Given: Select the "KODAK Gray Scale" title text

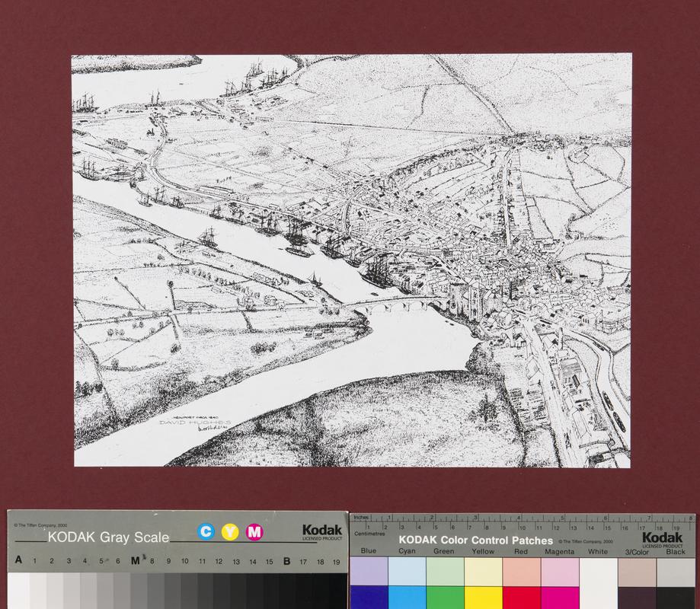Looking at the screenshot, I should tap(108, 537).
